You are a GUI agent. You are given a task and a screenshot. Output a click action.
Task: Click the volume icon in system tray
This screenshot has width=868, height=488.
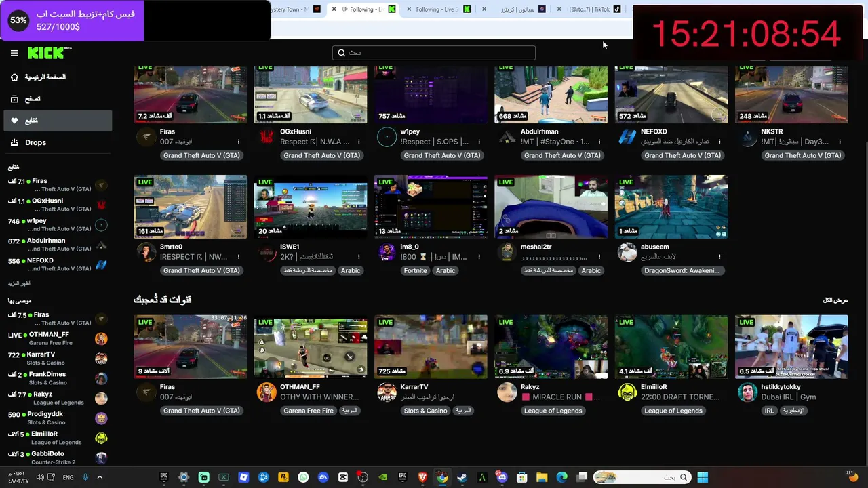click(x=40, y=477)
